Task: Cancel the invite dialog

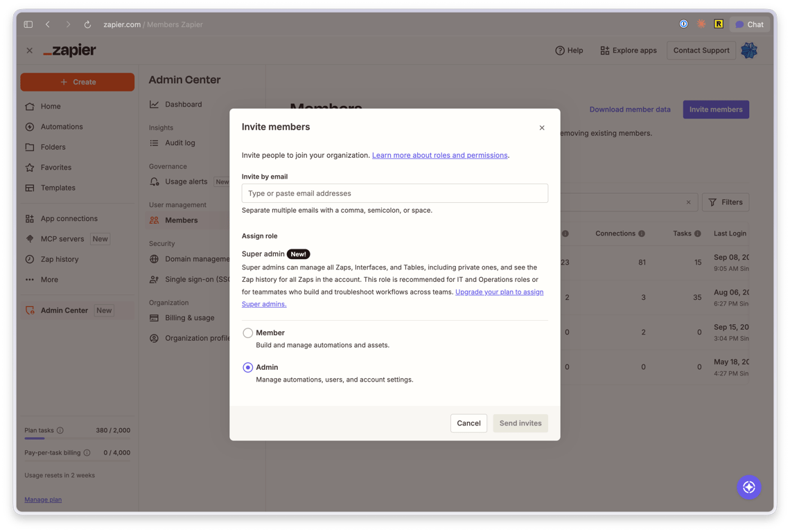Action: (468, 423)
